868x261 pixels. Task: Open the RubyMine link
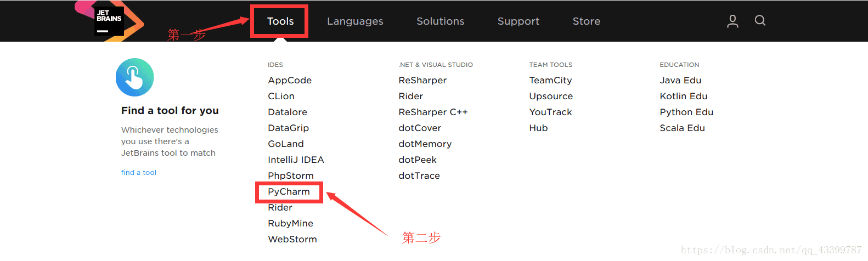click(x=290, y=223)
